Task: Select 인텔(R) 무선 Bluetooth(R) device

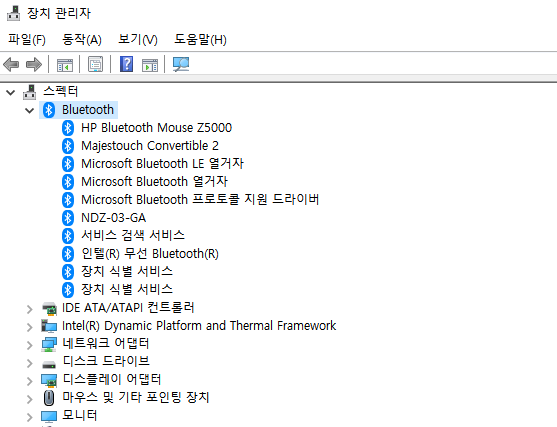Action: 150,254
